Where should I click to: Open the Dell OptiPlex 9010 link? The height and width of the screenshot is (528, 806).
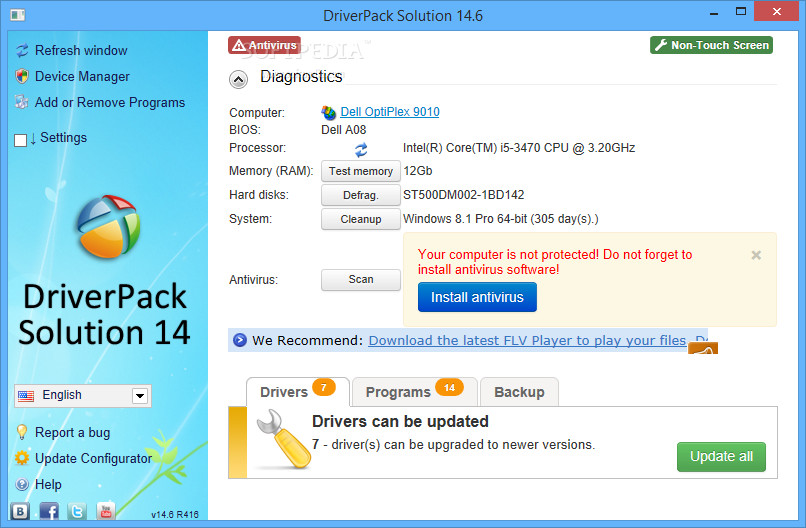coord(390,112)
